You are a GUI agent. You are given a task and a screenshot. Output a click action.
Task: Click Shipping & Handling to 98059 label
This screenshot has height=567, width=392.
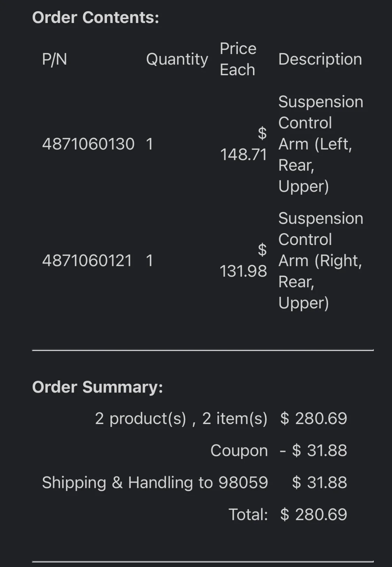(155, 483)
